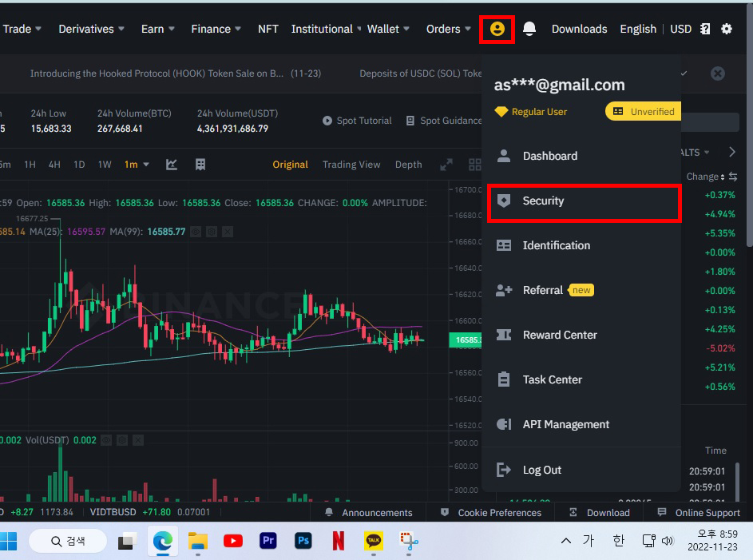Remove the Vol indicator with X icon
The width and height of the screenshot is (753, 560).
click(138, 440)
